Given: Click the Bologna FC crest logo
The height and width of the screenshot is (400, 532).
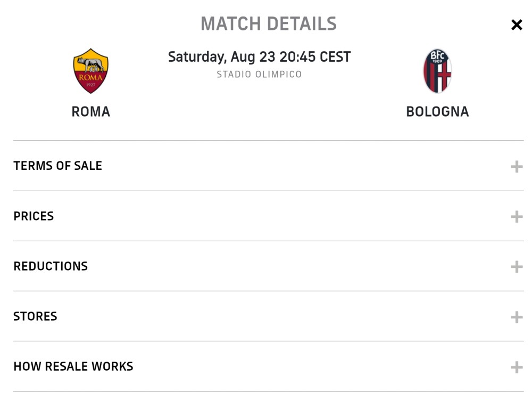Looking at the screenshot, I should tap(437, 71).
